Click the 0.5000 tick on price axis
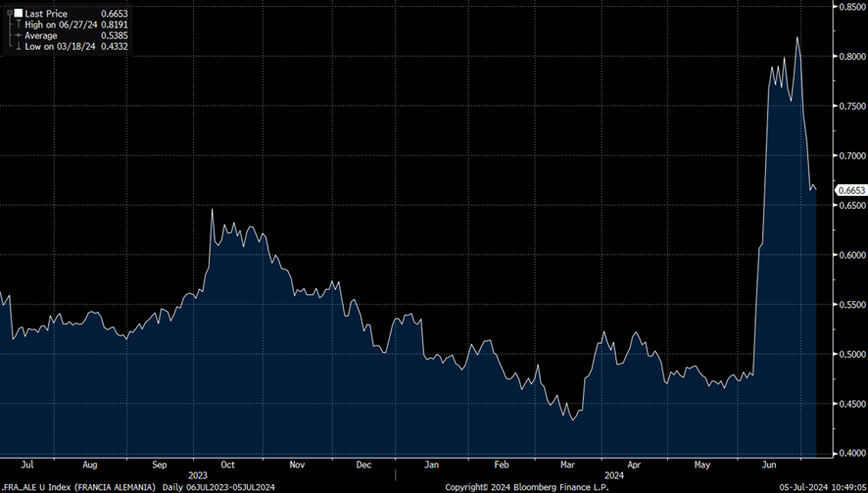The width and height of the screenshot is (868, 493). coord(849,354)
